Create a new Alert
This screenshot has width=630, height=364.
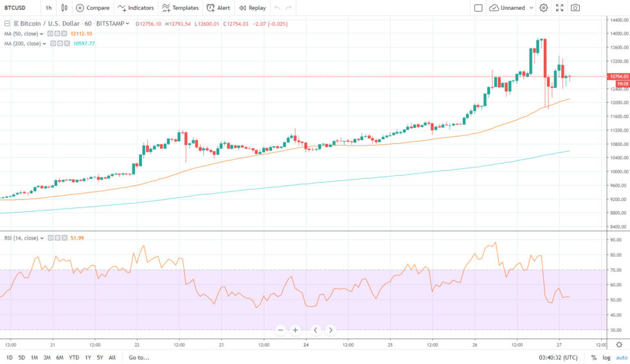tap(218, 8)
